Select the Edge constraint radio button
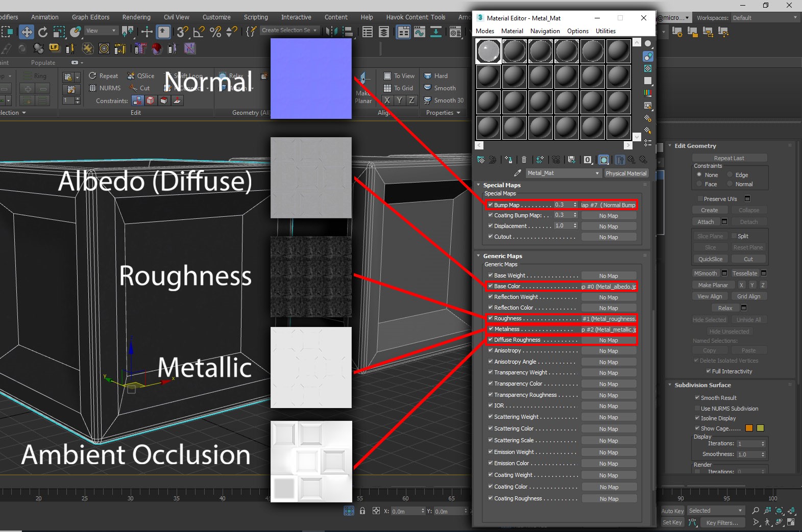802x532 pixels. coord(730,174)
